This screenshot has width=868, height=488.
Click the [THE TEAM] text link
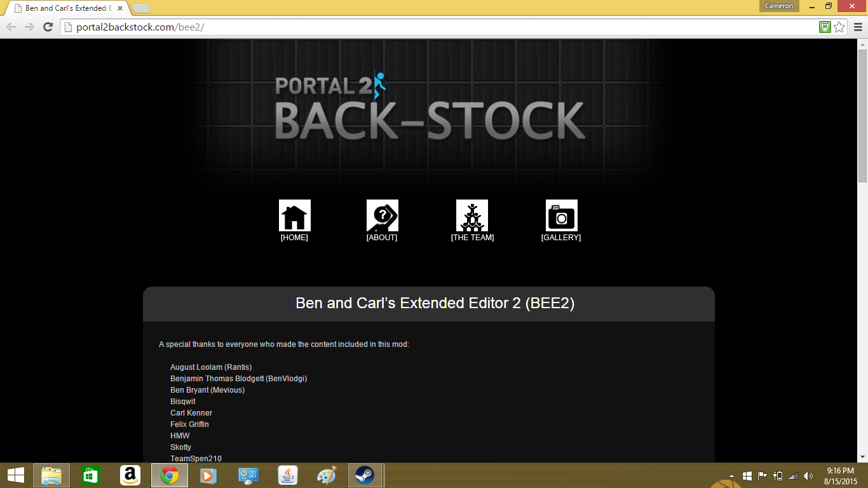coord(472,238)
